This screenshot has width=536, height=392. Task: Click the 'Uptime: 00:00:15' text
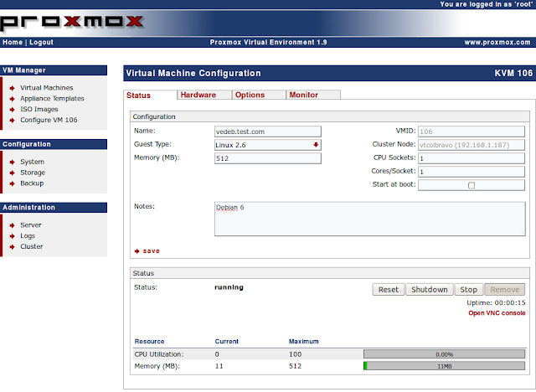496,303
